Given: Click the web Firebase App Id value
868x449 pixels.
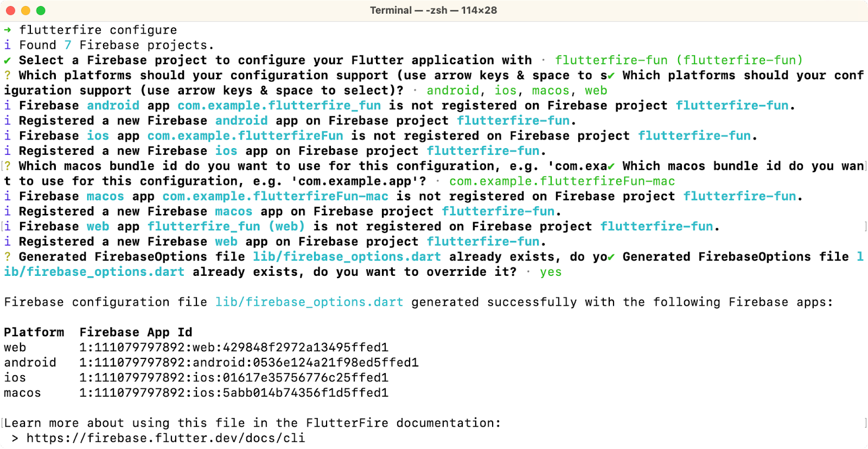Looking at the screenshot, I should [234, 347].
